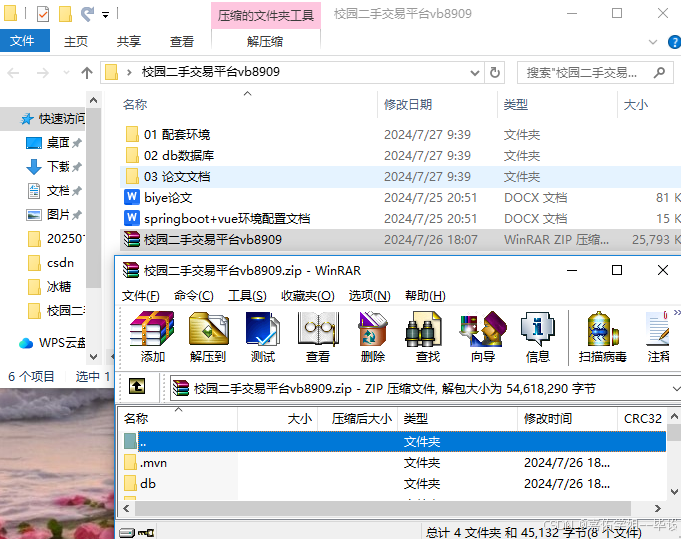
Task: Click the Test (测试) archive icon
Action: pos(263,337)
